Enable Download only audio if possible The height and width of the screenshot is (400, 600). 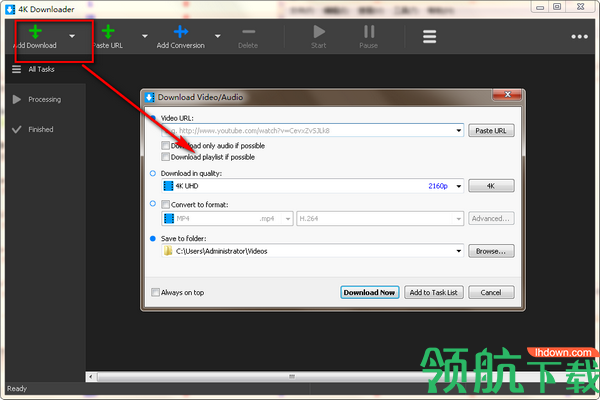pyautogui.click(x=165, y=145)
